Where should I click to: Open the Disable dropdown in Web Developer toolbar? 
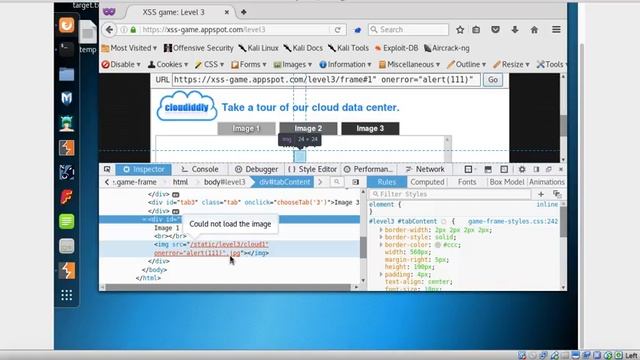tap(121, 64)
